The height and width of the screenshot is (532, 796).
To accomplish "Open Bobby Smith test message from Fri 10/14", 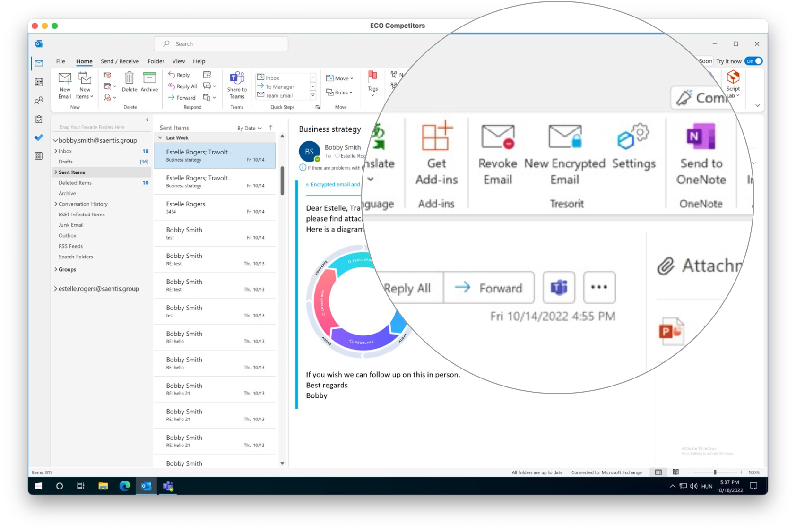I will coord(215,233).
